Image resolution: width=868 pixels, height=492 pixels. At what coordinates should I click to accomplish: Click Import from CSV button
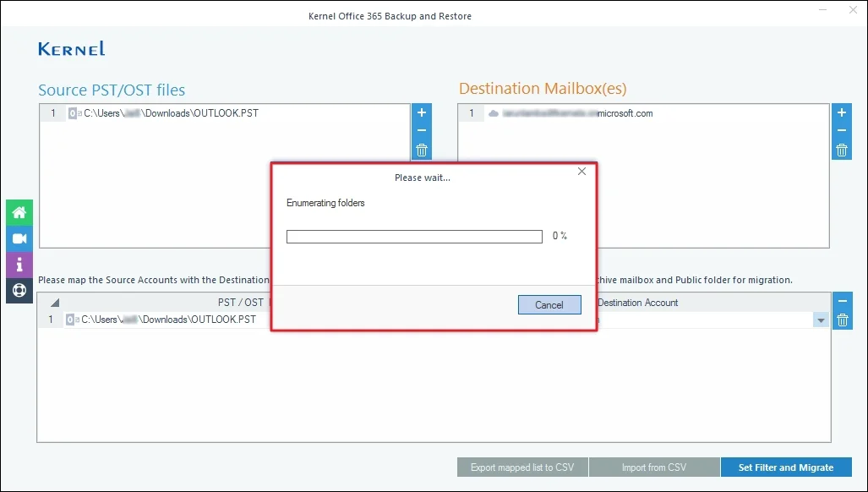pyautogui.click(x=653, y=467)
